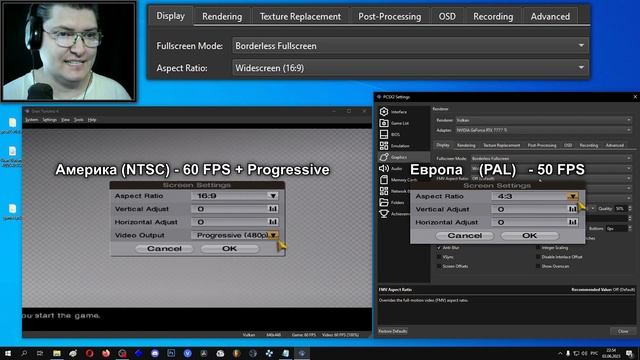
Task: Open the Folders settings category
Action: [x=394, y=202]
